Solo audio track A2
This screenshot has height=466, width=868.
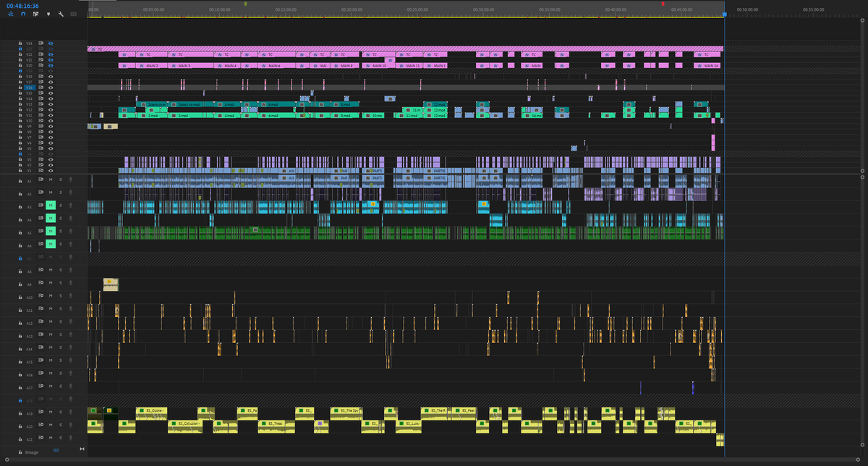pyautogui.click(x=61, y=193)
